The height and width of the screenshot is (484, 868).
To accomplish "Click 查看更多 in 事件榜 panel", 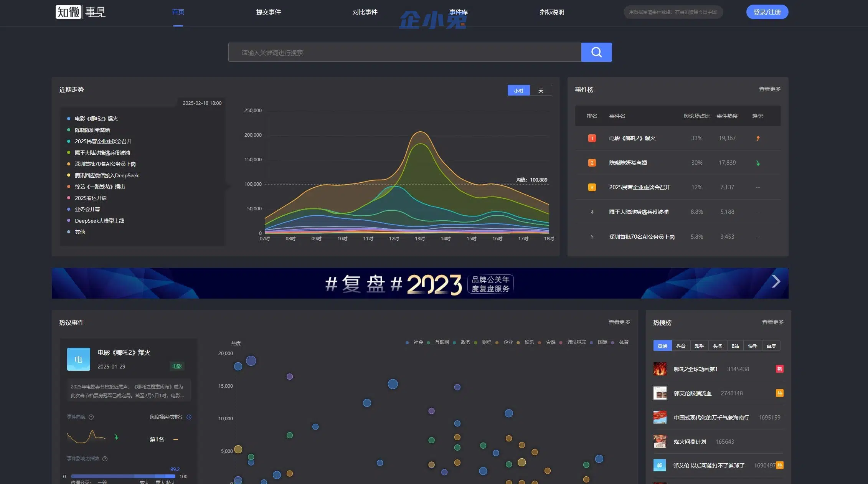I will point(770,89).
